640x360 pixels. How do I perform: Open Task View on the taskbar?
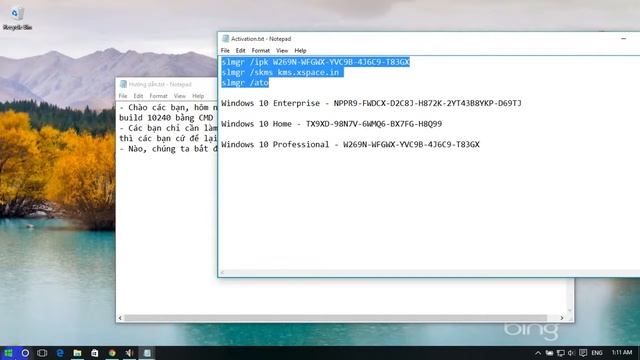pos(42,353)
